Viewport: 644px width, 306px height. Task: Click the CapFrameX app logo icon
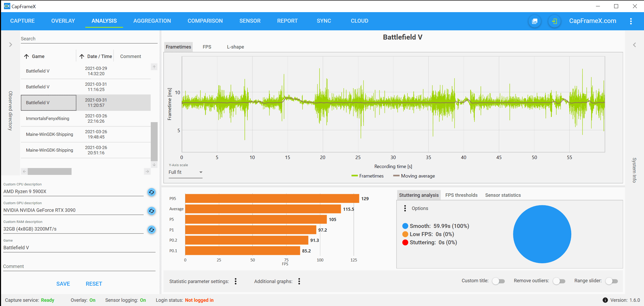pyautogui.click(x=7, y=6)
